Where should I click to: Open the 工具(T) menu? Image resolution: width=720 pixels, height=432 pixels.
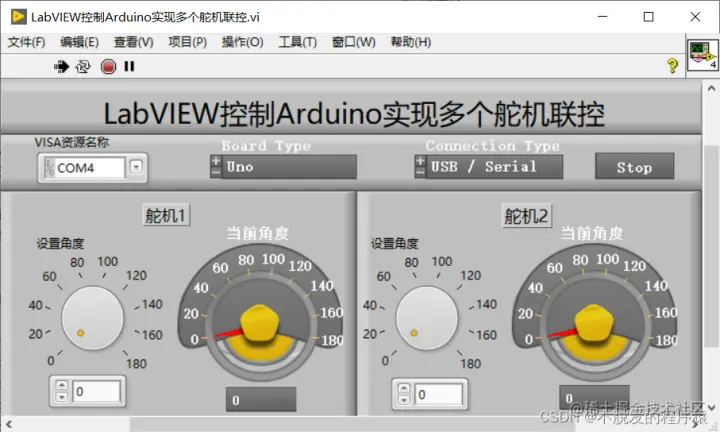(298, 42)
